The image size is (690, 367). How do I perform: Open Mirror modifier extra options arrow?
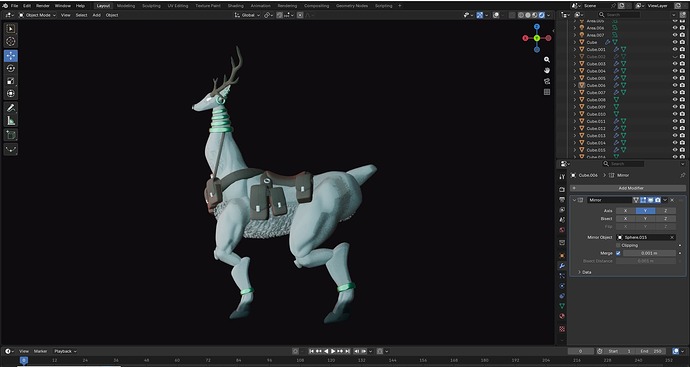665,200
